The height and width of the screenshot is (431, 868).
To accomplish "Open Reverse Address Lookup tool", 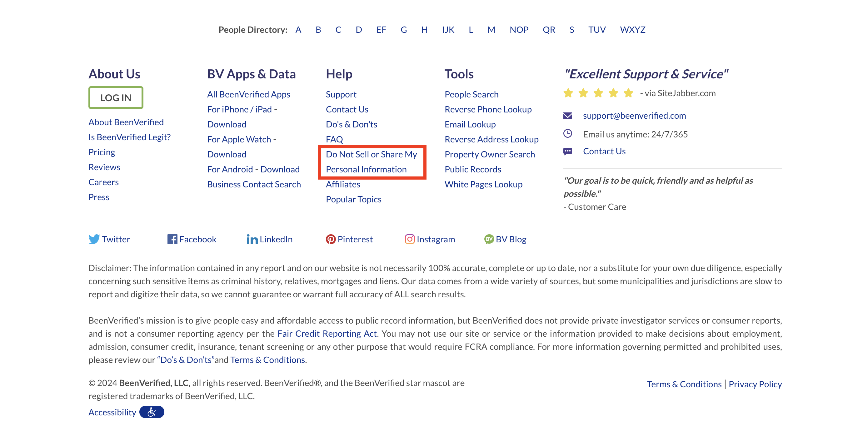I will pos(491,139).
